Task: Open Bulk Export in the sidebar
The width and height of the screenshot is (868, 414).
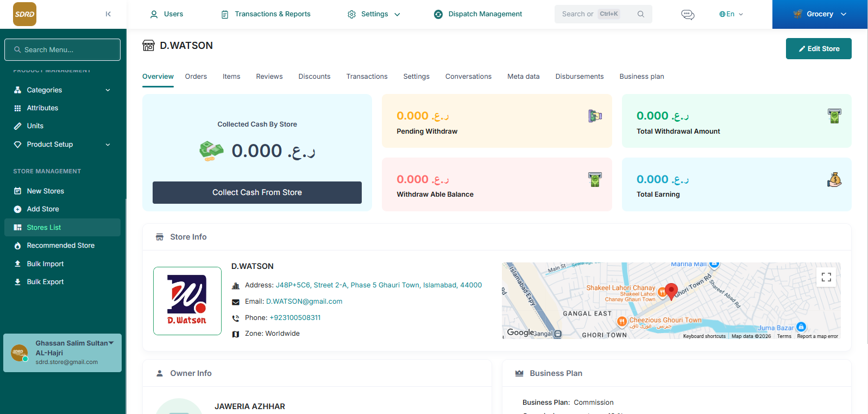Action: pyautogui.click(x=62, y=282)
